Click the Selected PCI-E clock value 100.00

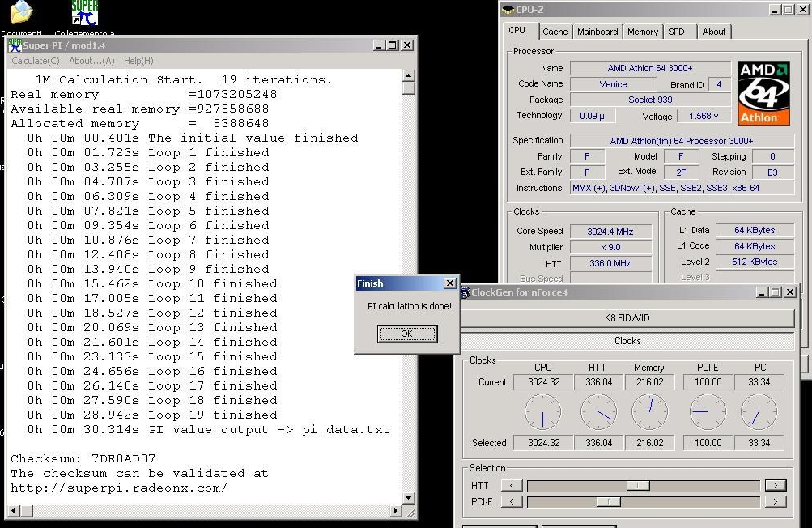(708, 443)
